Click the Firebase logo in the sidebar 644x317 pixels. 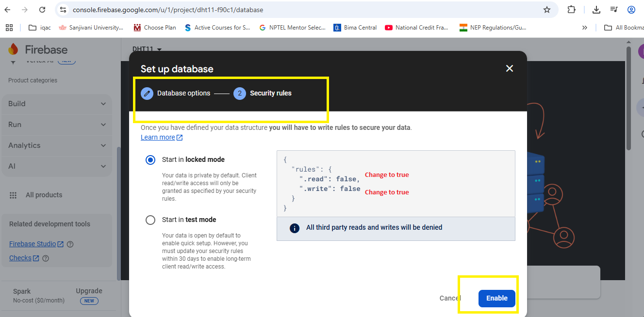coord(38,49)
